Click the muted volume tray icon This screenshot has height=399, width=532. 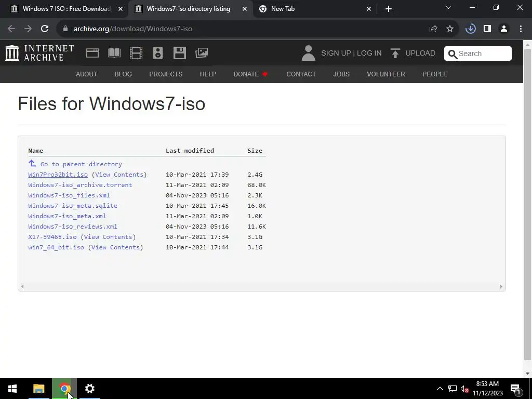tap(464, 389)
